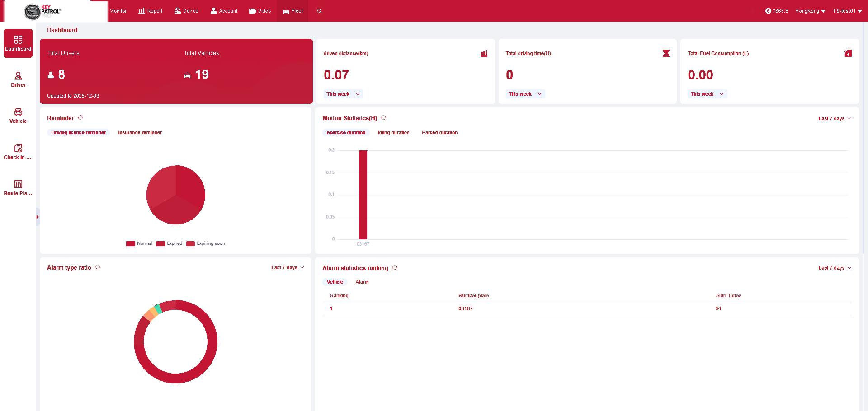Open the Check in sidebar item
Viewport: 868px width, 411px height.
pyautogui.click(x=18, y=152)
